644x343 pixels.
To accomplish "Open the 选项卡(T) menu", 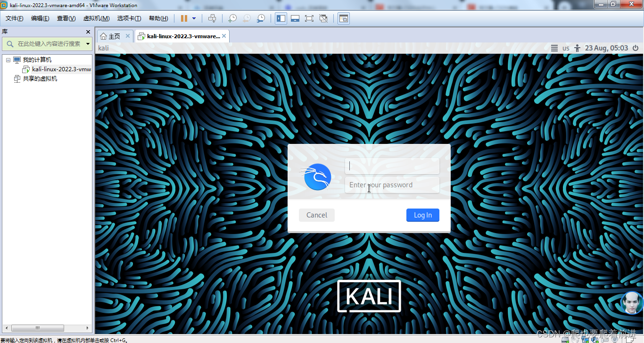I will [129, 18].
